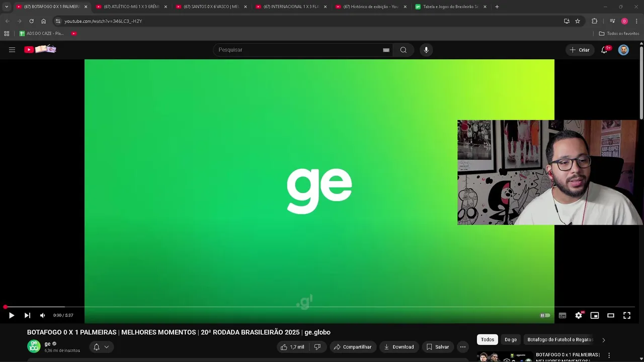This screenshot has height=362, width=644.
Task: Open Chrome media control icon
Action: (x=612, y=21)
